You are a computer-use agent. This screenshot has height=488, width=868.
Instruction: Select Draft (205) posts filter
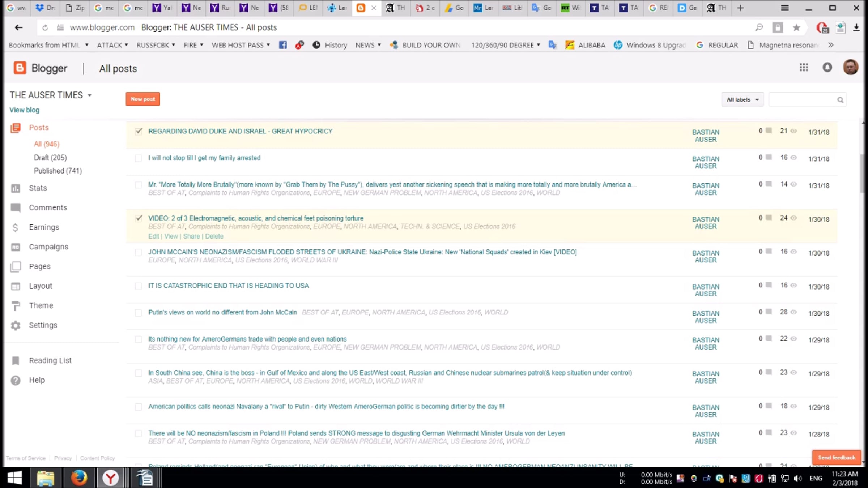50,158
